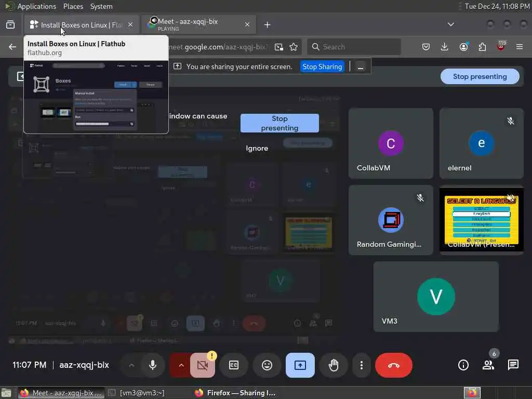
Task: Focus the Search input field
Action: click(354, 47)
